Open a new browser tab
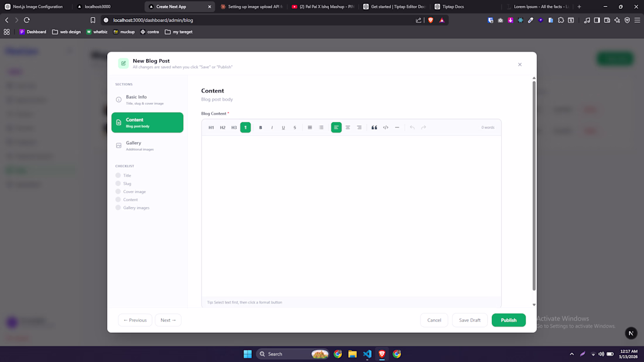 [579, 6]
